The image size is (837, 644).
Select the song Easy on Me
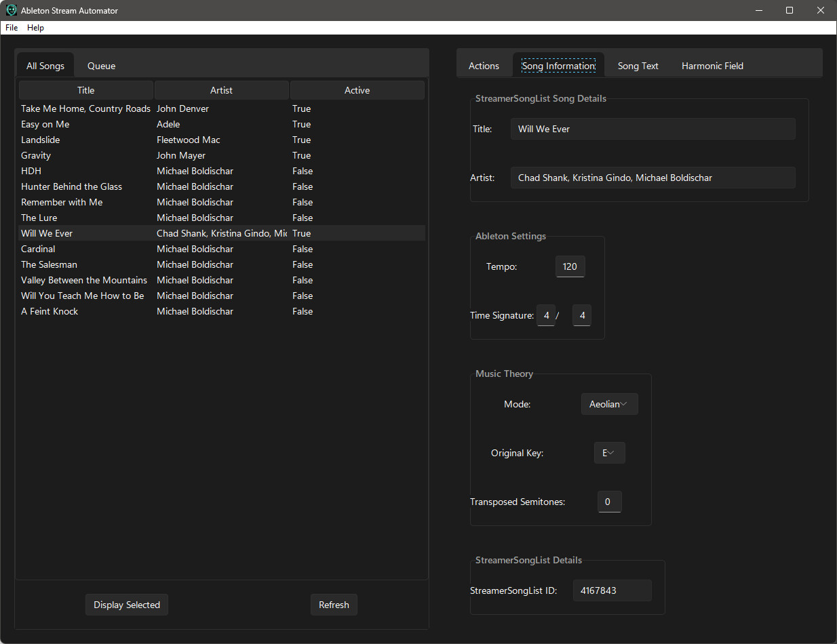(x=45, y=124)
